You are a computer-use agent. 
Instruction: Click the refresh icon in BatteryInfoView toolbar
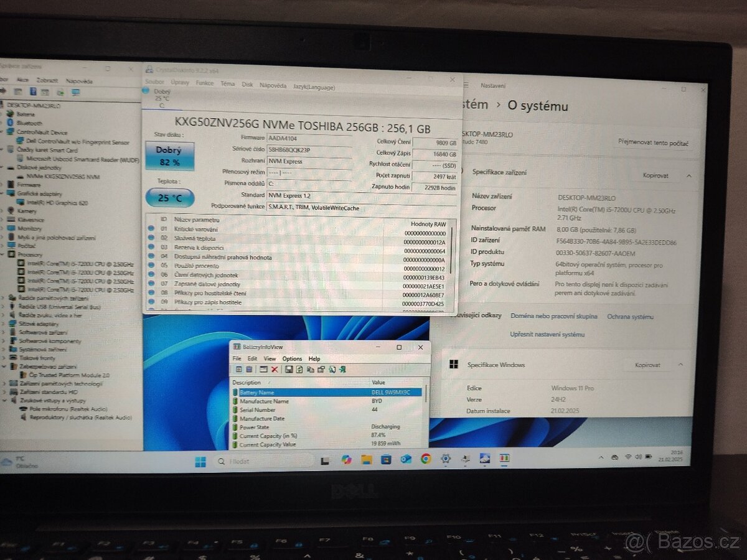tap(299, 369)
